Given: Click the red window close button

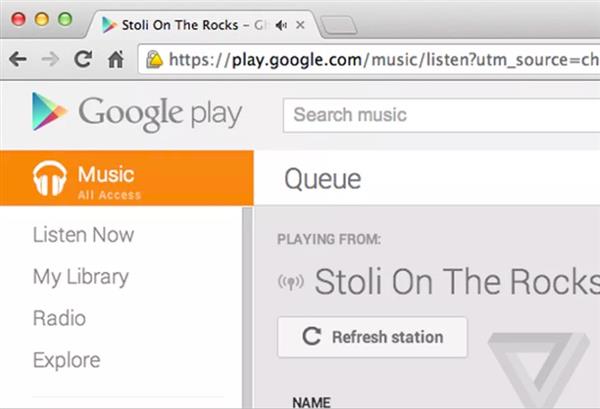Looking at the screenshot, I should [x=18, y=19].
